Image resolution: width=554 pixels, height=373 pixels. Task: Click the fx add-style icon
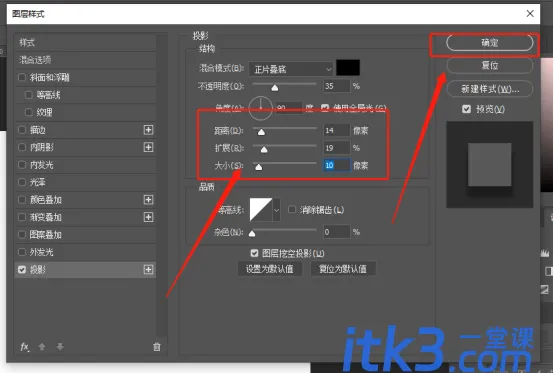point(24,347)
